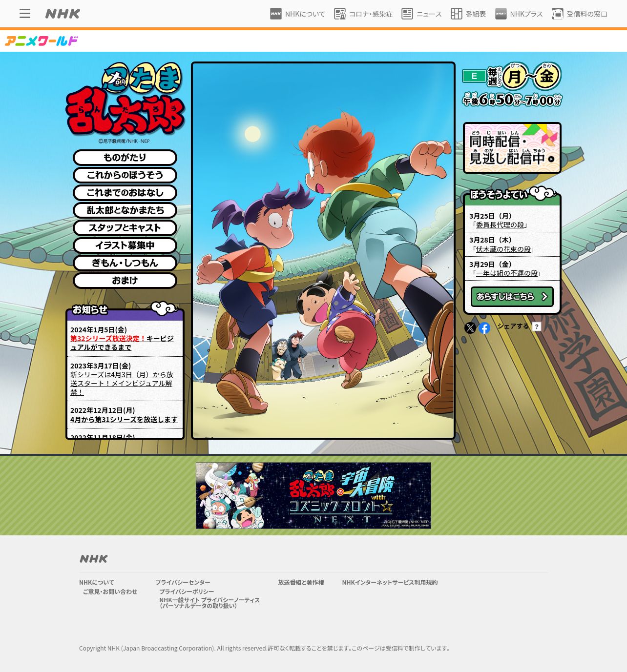Open the ぎもん・しつもん menu item
The width and height of the screenshot is (627, 672).
click(x=125, y=263)
